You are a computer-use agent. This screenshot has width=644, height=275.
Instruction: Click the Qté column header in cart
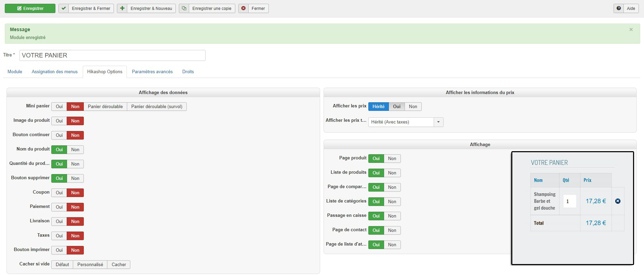point(566,180)
